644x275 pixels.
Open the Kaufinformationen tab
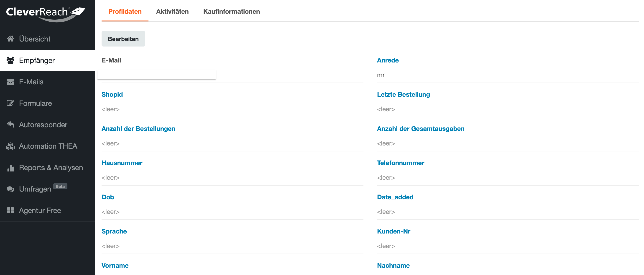(x=232, y=11)
